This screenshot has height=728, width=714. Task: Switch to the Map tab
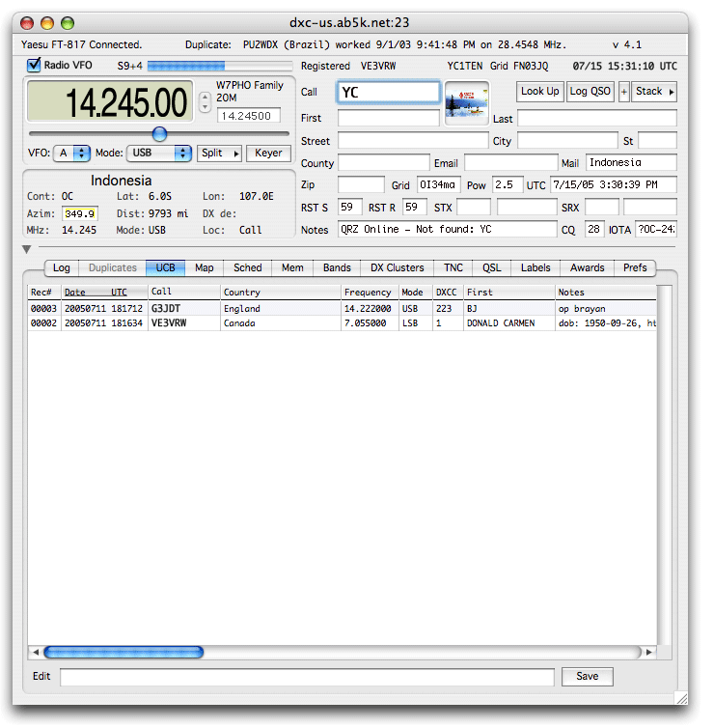[x=205, y=267]
